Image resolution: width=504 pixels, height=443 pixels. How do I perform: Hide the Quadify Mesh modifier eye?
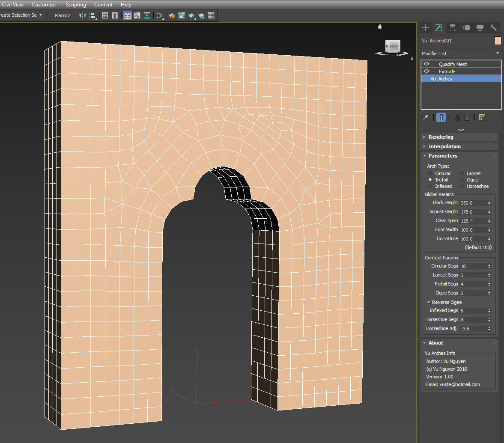426,64
